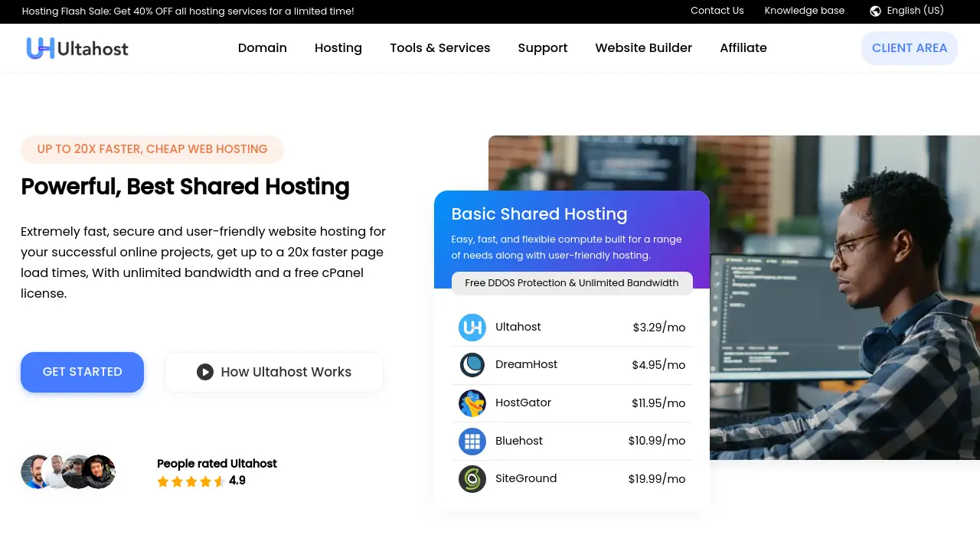The height and width of the screenshot is (551, 980).
Task: Click the DreamHost moon icon
Action: 472,365
